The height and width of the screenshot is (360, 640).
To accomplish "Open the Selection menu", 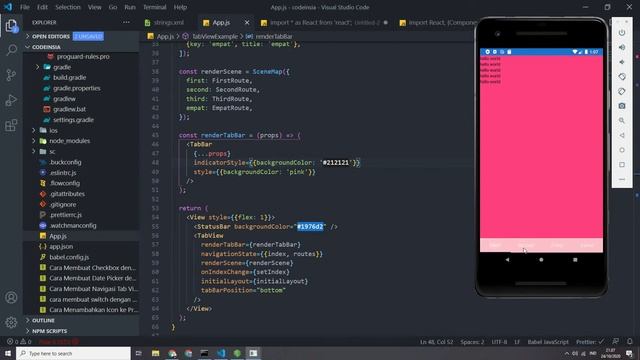I will pyautogui.click(x=68, y=7).
